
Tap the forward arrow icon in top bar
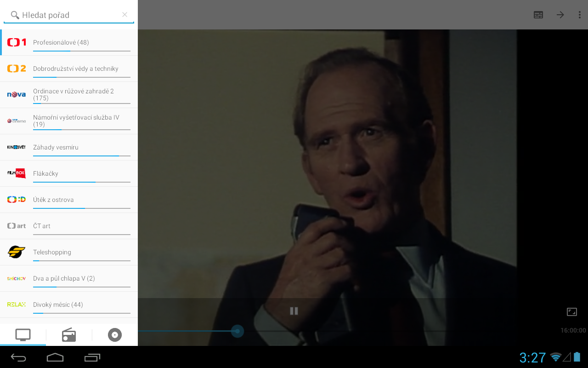pyautogui.click(x=560, y=15)
